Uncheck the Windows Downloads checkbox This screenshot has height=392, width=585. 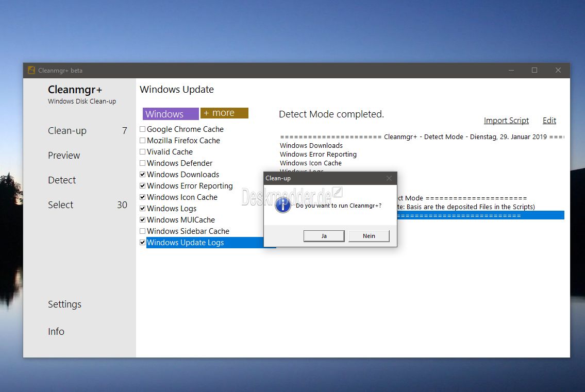pyautogui.click(x=143, y=174)
